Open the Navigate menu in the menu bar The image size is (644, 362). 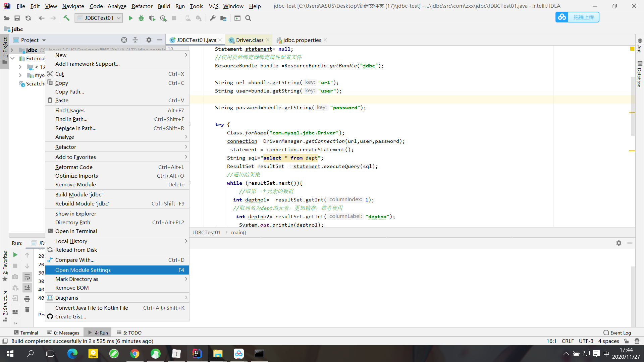tap(73, 6)
